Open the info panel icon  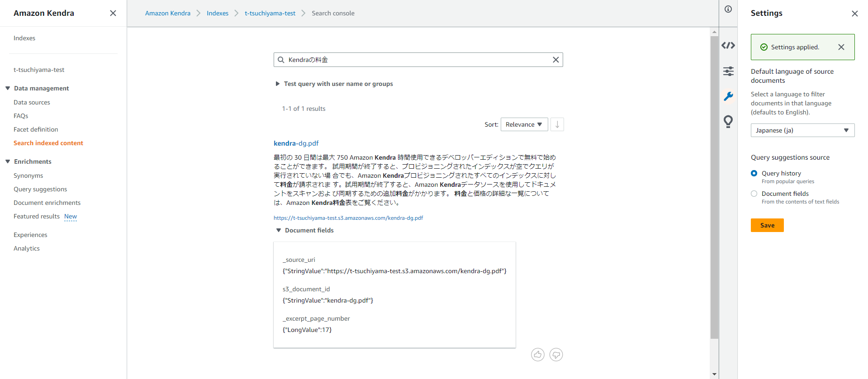coord(728,9)
